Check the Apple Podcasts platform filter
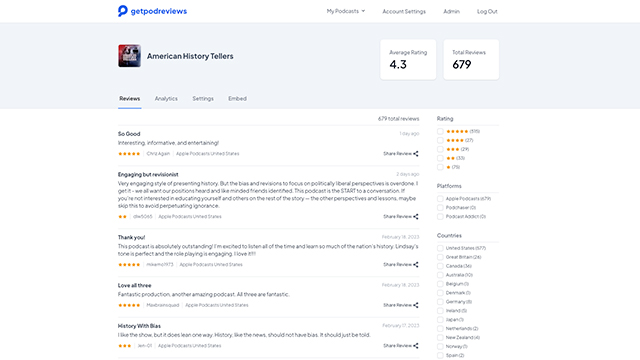Screen dimensions: 640x360 (x=440, y=199)
